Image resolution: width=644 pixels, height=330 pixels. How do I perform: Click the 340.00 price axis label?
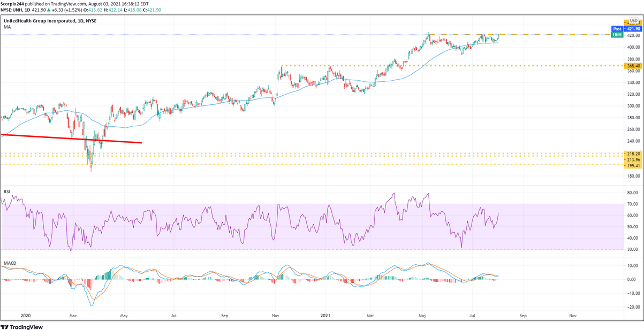[x=634, y=82]
